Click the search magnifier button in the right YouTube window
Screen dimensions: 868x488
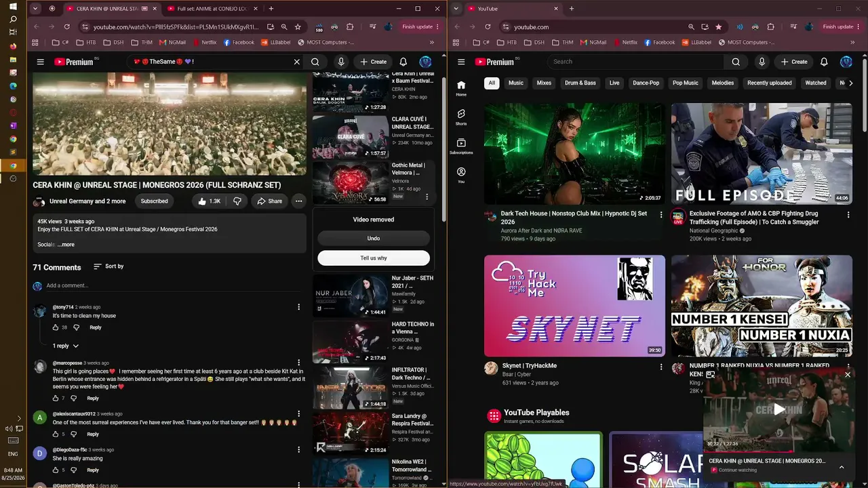click(736, 62)
